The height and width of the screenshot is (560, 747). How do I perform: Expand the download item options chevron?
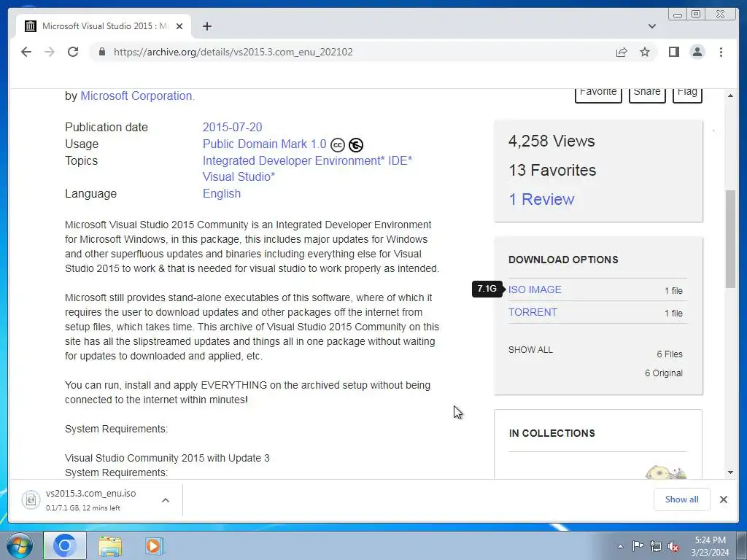(166, 500)
